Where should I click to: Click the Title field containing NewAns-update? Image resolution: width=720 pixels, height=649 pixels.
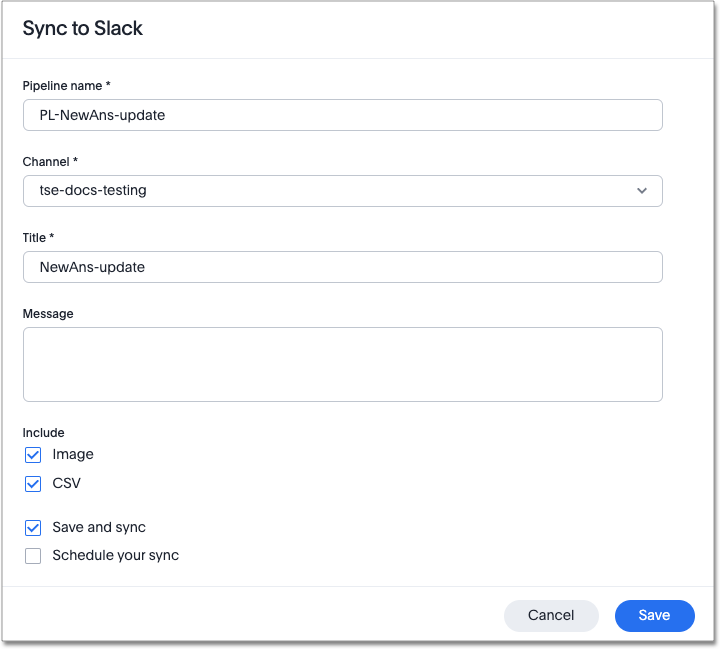point(342,267)
